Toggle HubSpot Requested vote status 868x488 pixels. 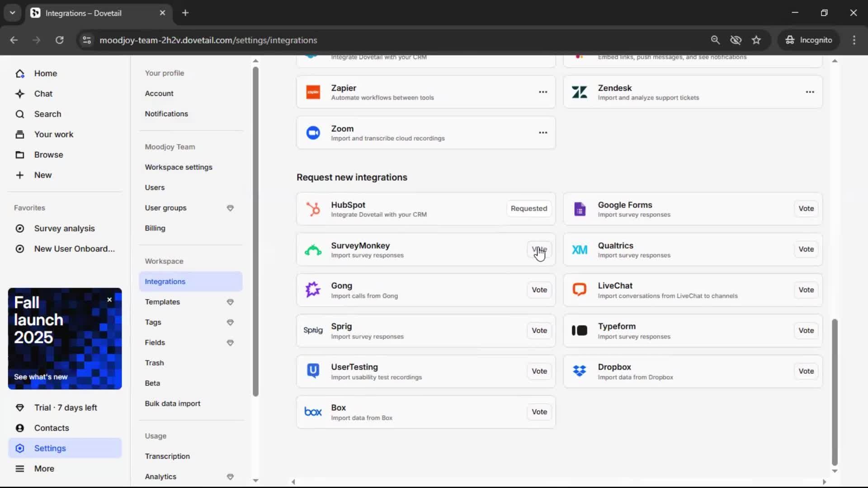528,209
